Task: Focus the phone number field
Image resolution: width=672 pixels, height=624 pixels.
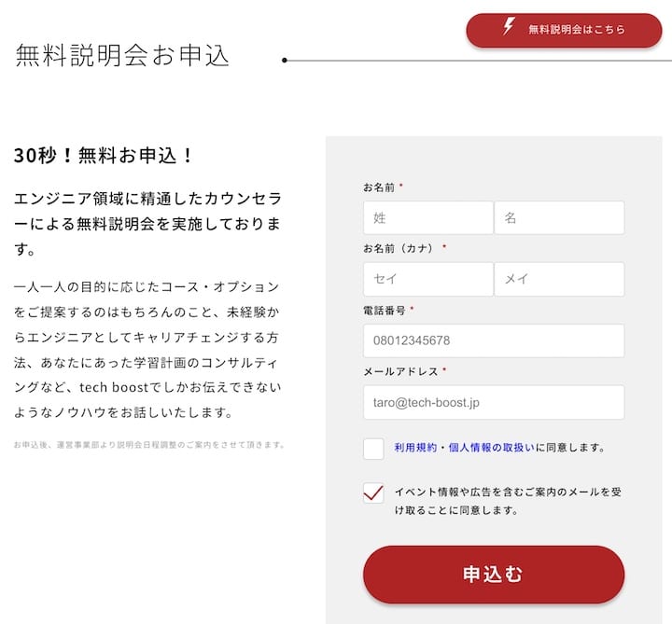Action: [494, 340]
